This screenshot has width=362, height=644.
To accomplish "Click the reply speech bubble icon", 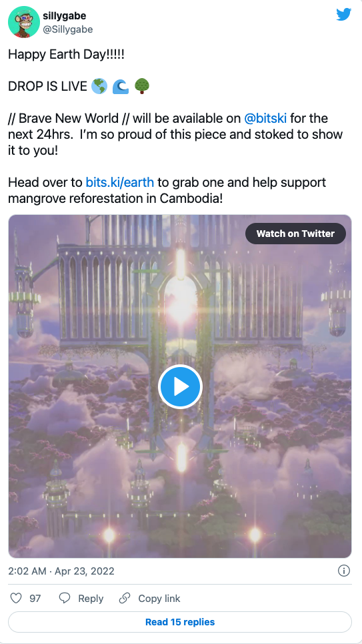I will coord(65,598).
